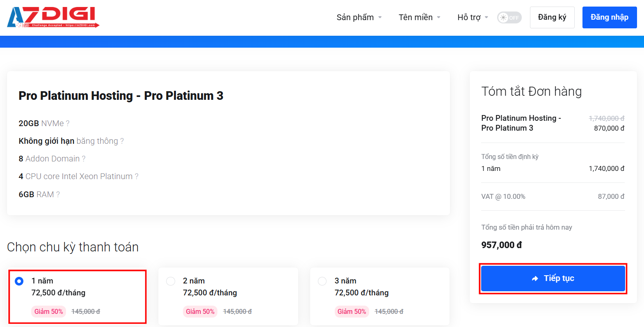Click the Tổng số tiền định kỳ label
This screenshot has width=644, height=327.
pyautogui.click(x=510, y=157)
